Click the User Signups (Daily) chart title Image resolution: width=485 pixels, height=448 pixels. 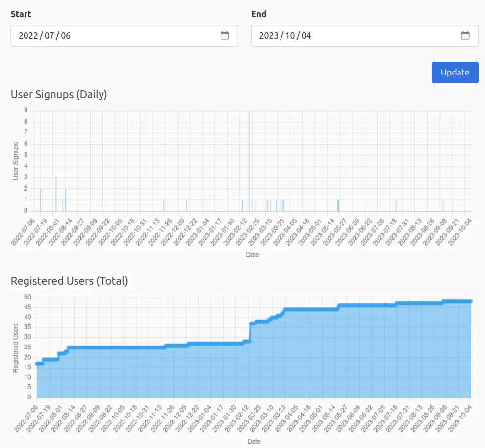59,94
